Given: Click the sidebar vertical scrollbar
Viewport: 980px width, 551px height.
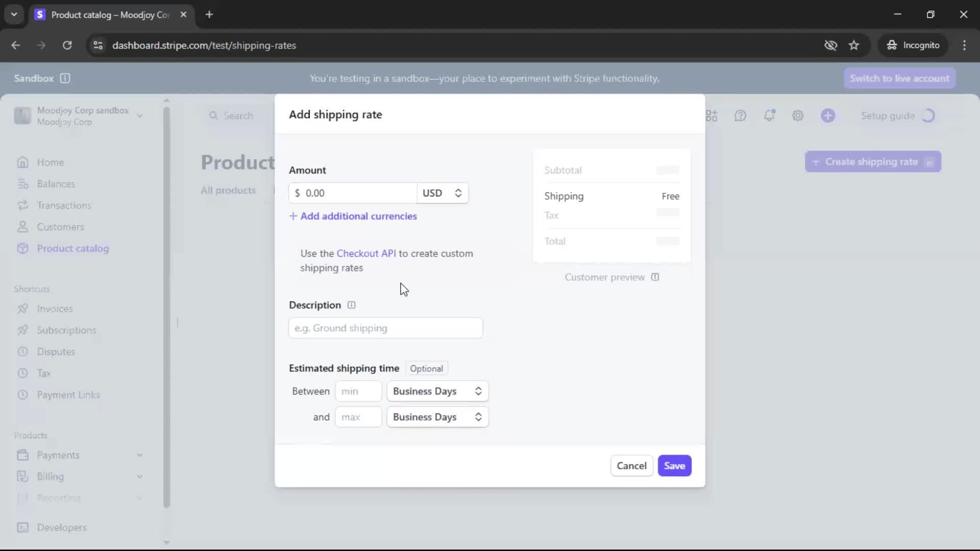Looking at the screenshot, I should 166,306.
